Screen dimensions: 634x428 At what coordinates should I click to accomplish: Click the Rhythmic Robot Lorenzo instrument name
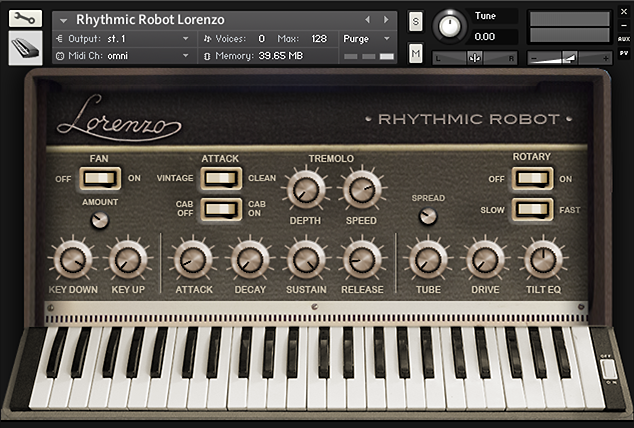(x=150, y=20)
